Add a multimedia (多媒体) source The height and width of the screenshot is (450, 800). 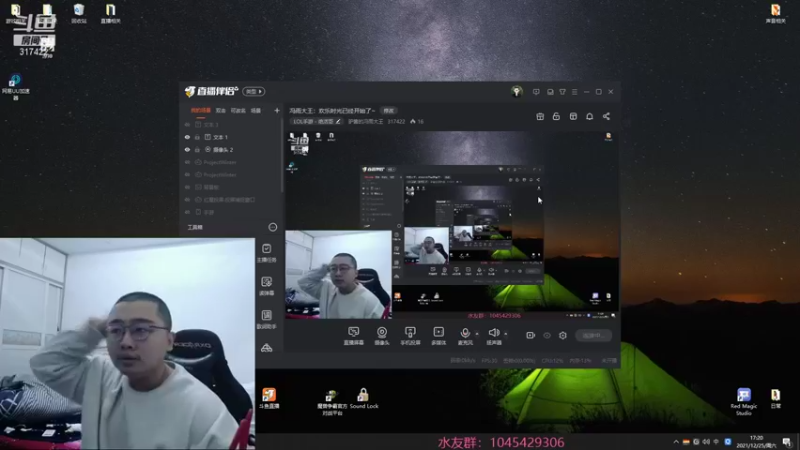(x=438, y=336)
